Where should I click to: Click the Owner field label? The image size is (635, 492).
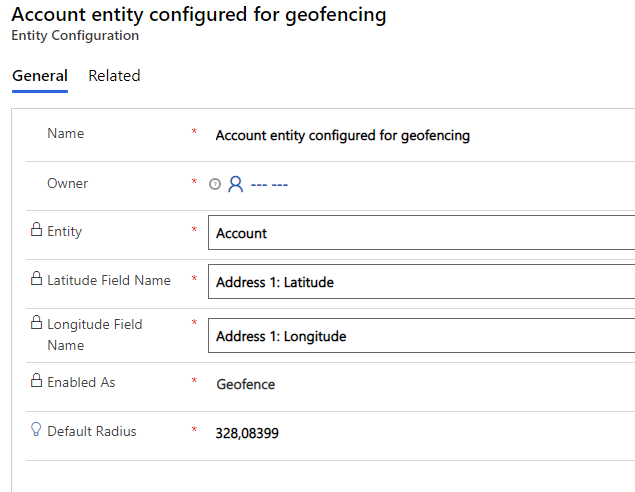point(67,183)
